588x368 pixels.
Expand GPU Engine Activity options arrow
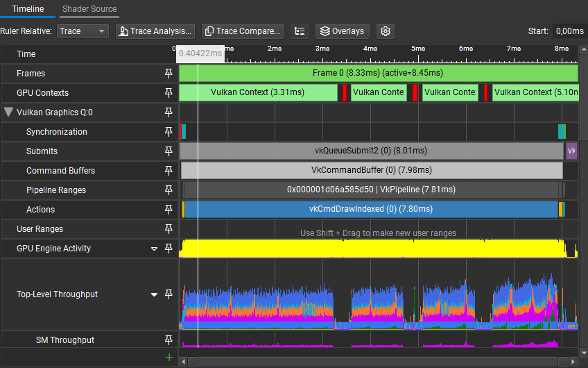(155, 249)
